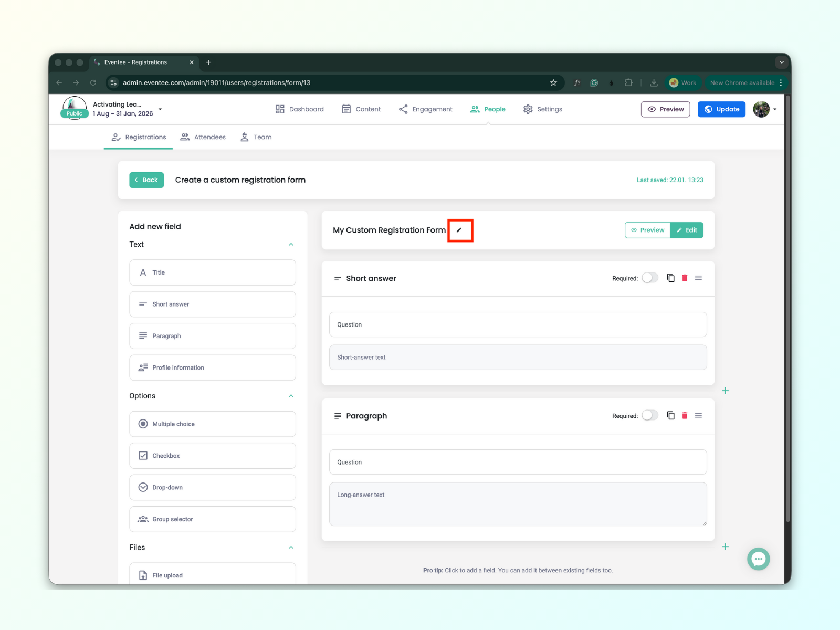Add a Group selector field
Screen dimensions: 840x630
(213, 519)
